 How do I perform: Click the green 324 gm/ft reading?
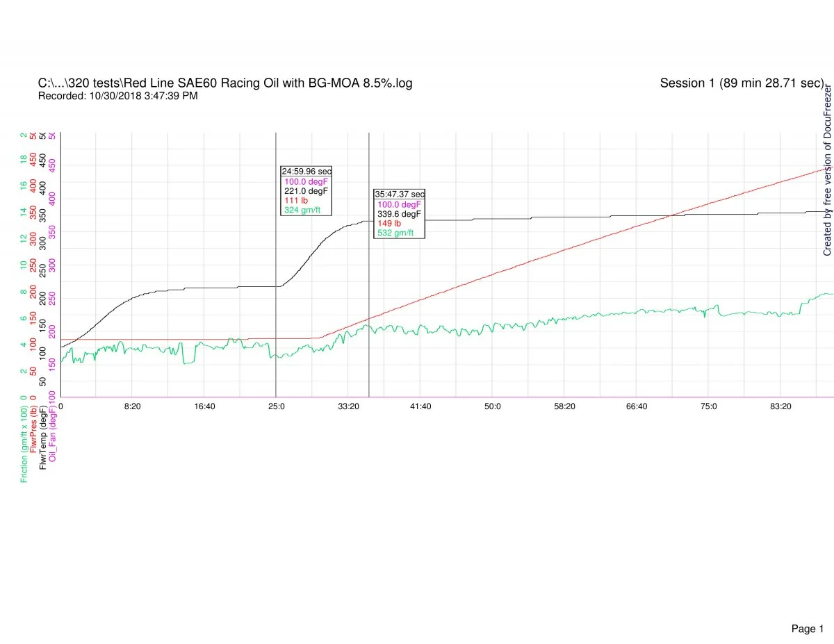coord(302,210)
